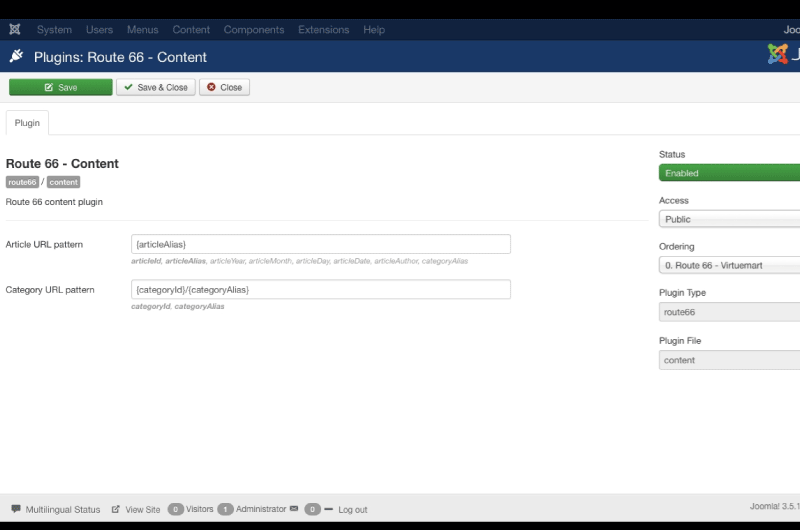Open the Content menu
The height and width of the screenshot is (530, 800).
(x=191, y=30)
